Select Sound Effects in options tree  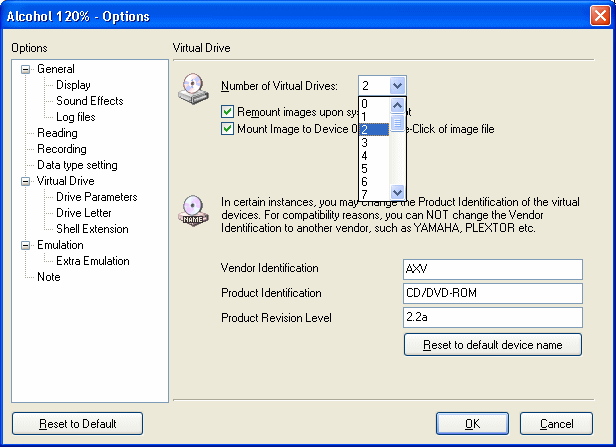click(x=90, y=101)
